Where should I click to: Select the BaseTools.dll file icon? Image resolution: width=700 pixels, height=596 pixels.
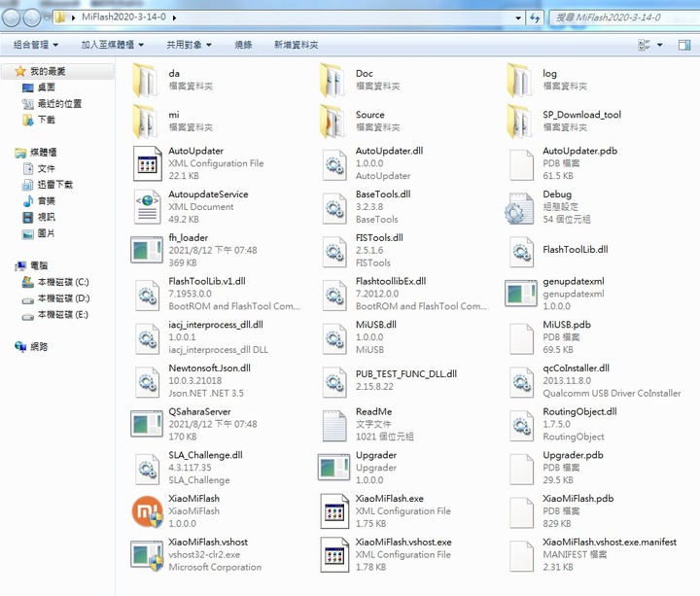click(333, 208)
